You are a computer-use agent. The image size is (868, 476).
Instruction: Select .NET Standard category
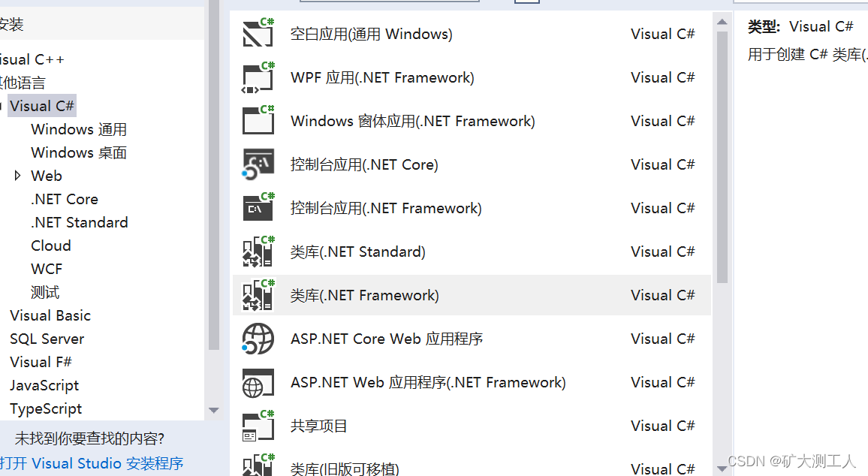coord(80,222)
